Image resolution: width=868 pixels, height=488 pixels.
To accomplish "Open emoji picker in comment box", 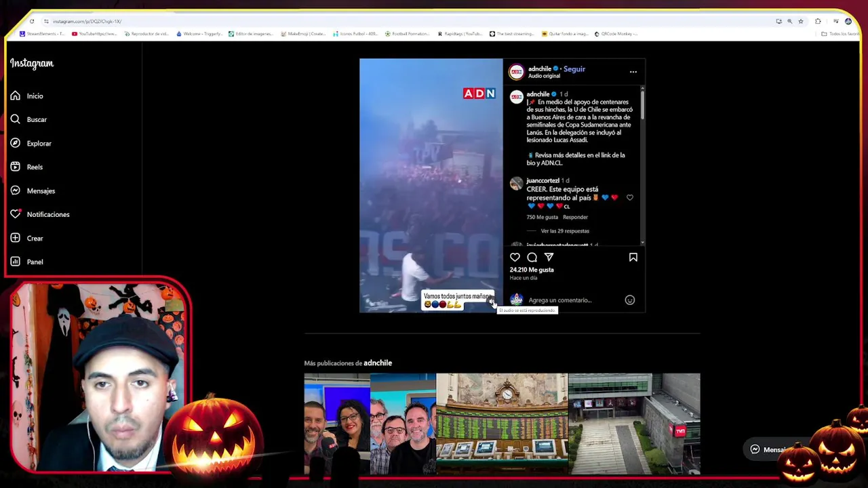I will [x=629, y=300].
